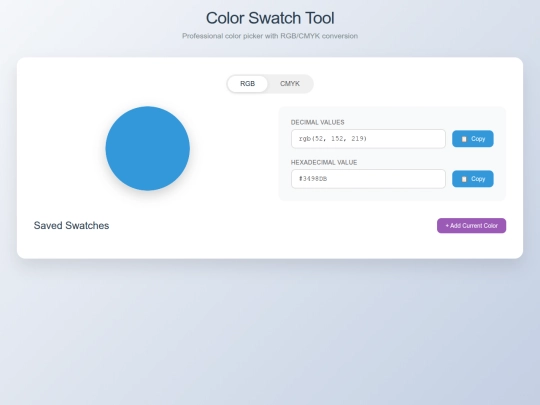Click clipboard icon in decimal Copy button
540x405 pixels.
(464, 139)
